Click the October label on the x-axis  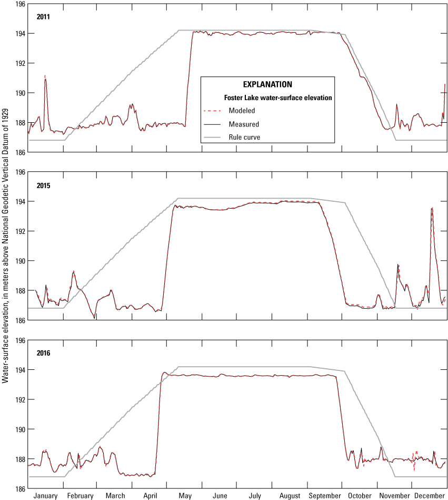point(360,496)
